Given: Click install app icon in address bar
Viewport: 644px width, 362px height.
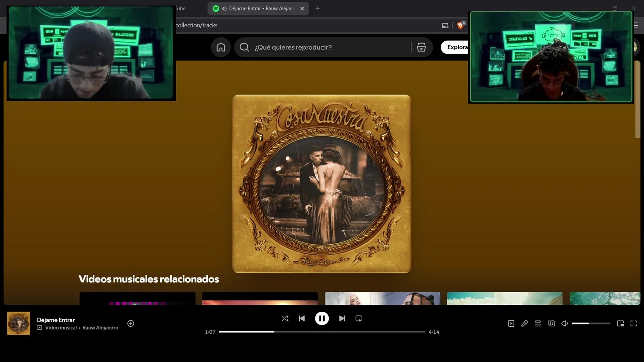Looking at the screenshot, I should pos(445,25).
